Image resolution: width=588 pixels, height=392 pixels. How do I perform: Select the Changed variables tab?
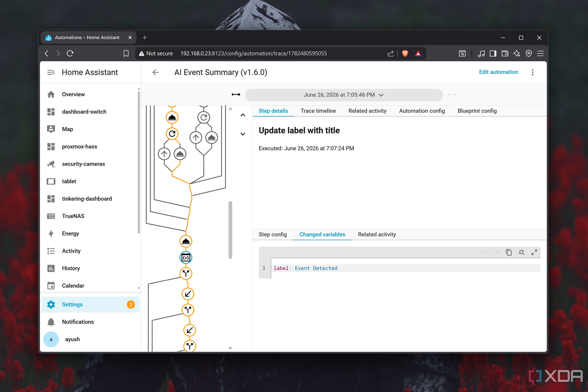(322, 235)
